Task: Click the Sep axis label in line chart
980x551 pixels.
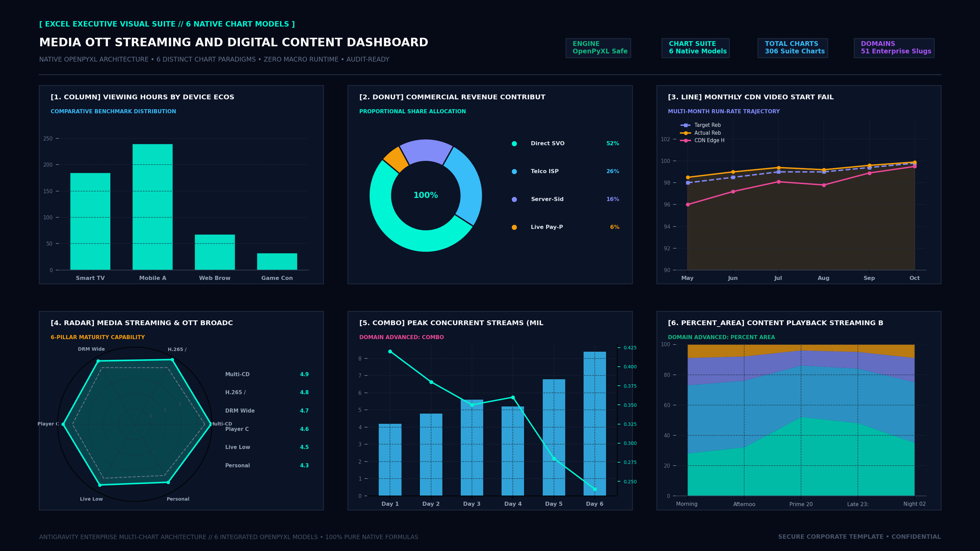Action: (869, 278)
